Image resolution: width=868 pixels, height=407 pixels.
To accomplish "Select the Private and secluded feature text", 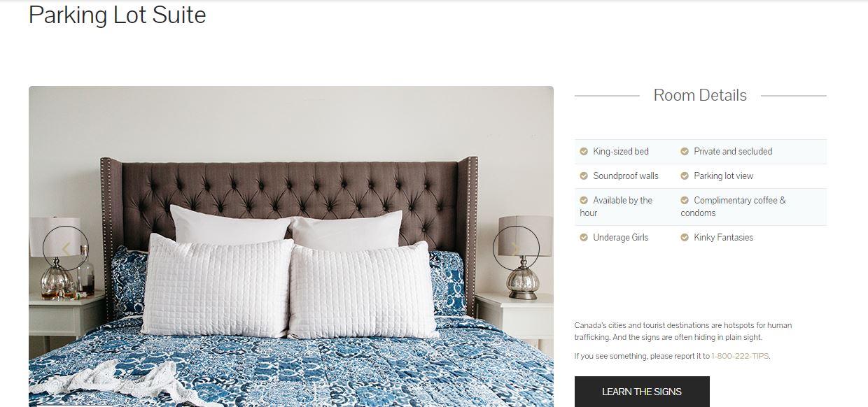I will point(733,151).
